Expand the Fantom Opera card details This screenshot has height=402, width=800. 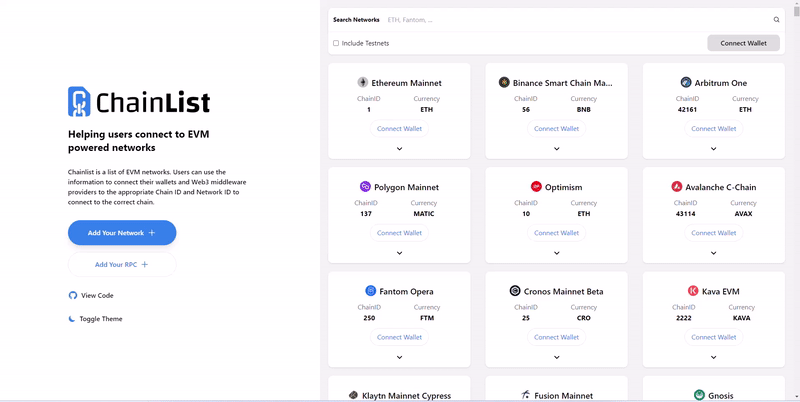click(399, 358)
